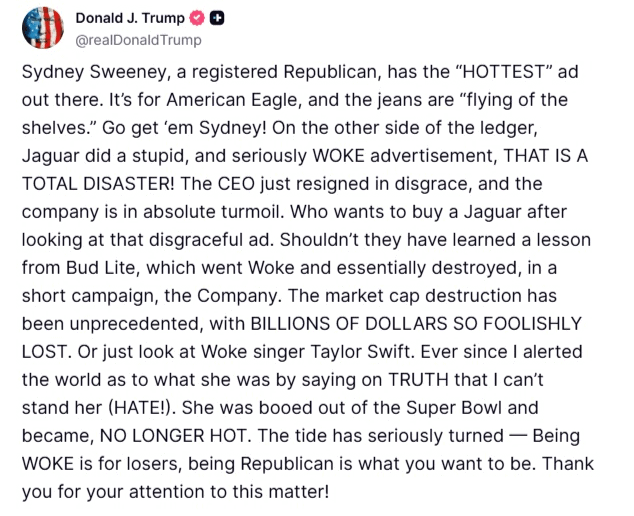Image resolution: width=634 pixels, height=516 pixels.
Task: Open the Donald J. Trump display name
Action: click(130, 18)
